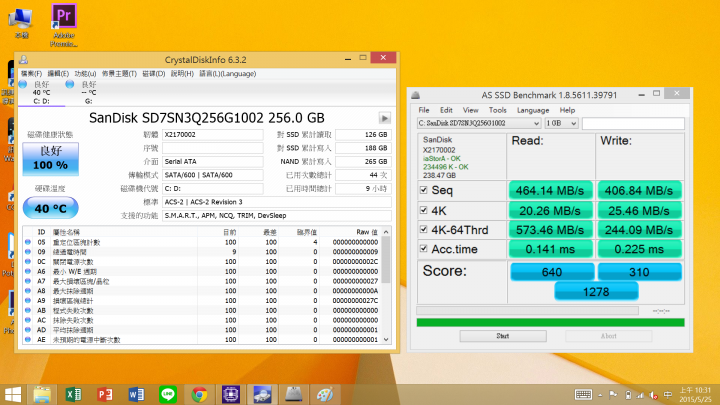
Task: Switch to CrystalDiskInfo taskbar icon
Action: point(262,394)
